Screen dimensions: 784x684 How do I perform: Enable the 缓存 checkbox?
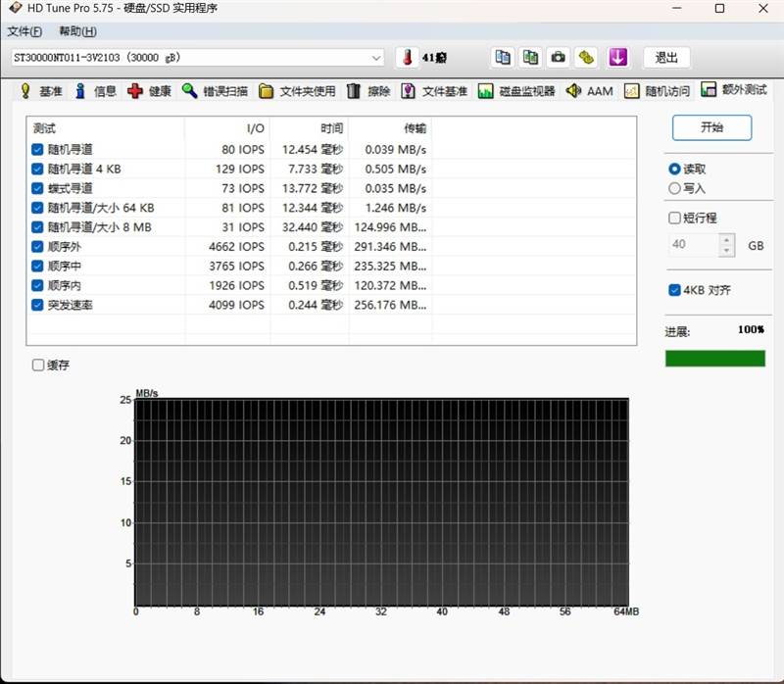pyautogui.click(x=38, y=365)
